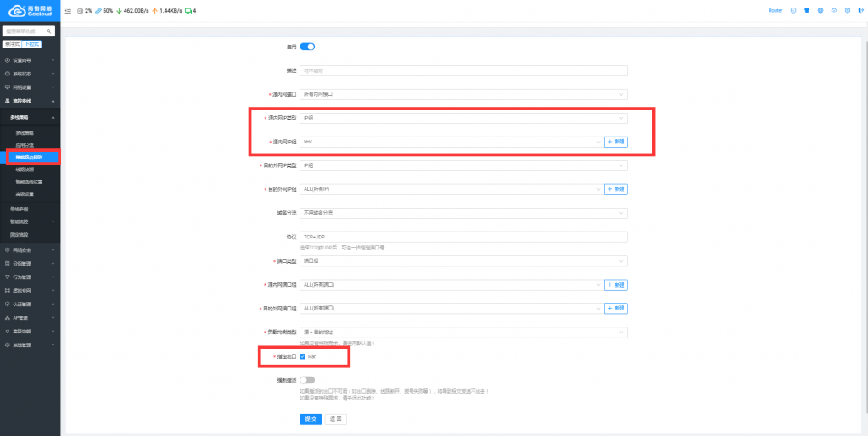Screen dimensions: 868x436
Task: Click 新建 button beside 目的外网IP组
Action: click(x=616, y=189)
